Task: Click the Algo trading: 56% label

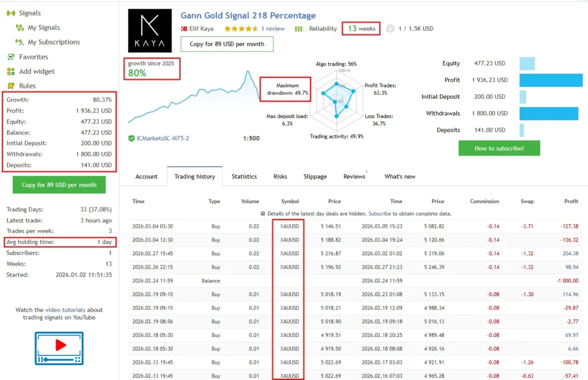Action: click(x=336, y=64)
